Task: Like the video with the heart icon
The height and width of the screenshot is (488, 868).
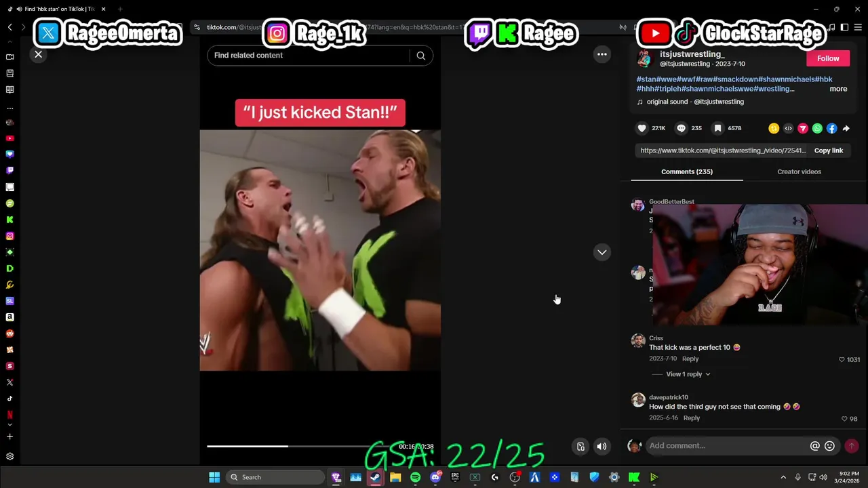Action: tap(642, 128)
